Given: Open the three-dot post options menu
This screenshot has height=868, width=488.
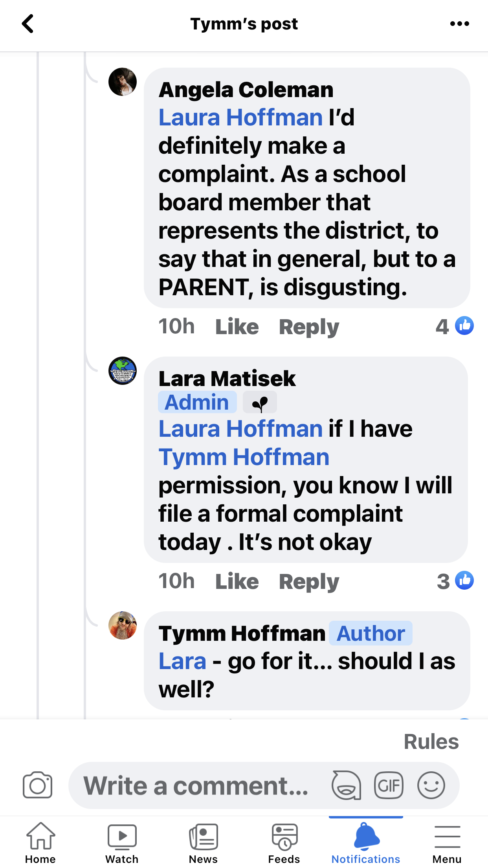Looking at the screenshot, I should (459, 24).
